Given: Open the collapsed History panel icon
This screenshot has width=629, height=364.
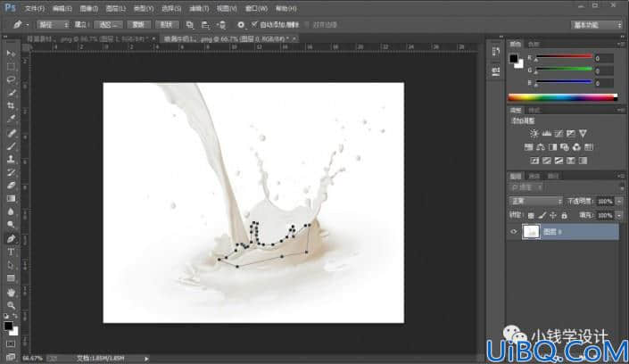Looking at the screenshot, I should pos(496,52).
